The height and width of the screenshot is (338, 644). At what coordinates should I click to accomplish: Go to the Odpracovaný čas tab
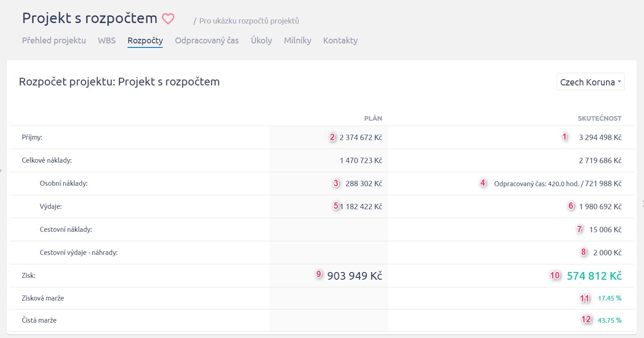pyautogui.click(x=207, y=41)
